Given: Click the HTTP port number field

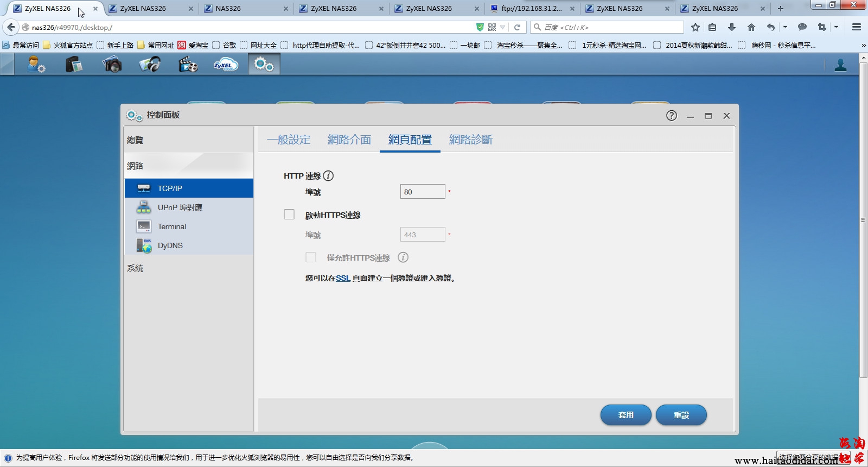Looking at the screenshot, I should 422,192.
